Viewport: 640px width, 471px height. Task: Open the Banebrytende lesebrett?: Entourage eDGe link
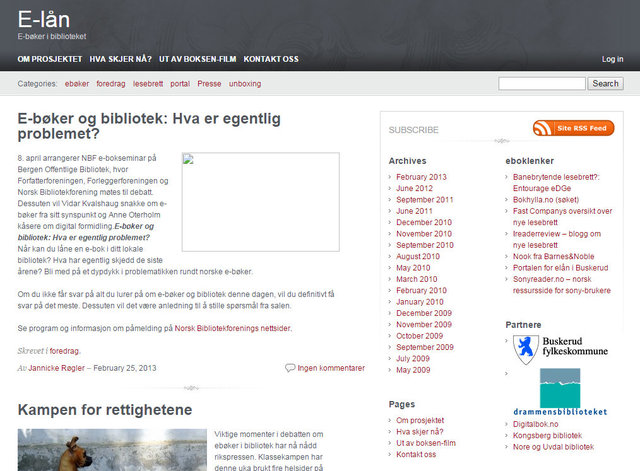(x=556, y=183)
